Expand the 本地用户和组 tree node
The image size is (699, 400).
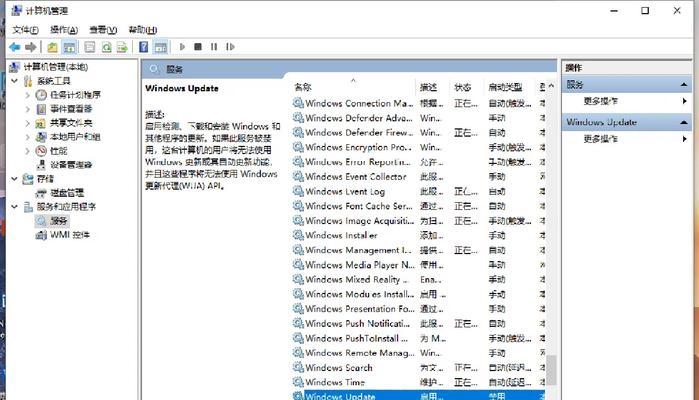(x=28, y=137)
